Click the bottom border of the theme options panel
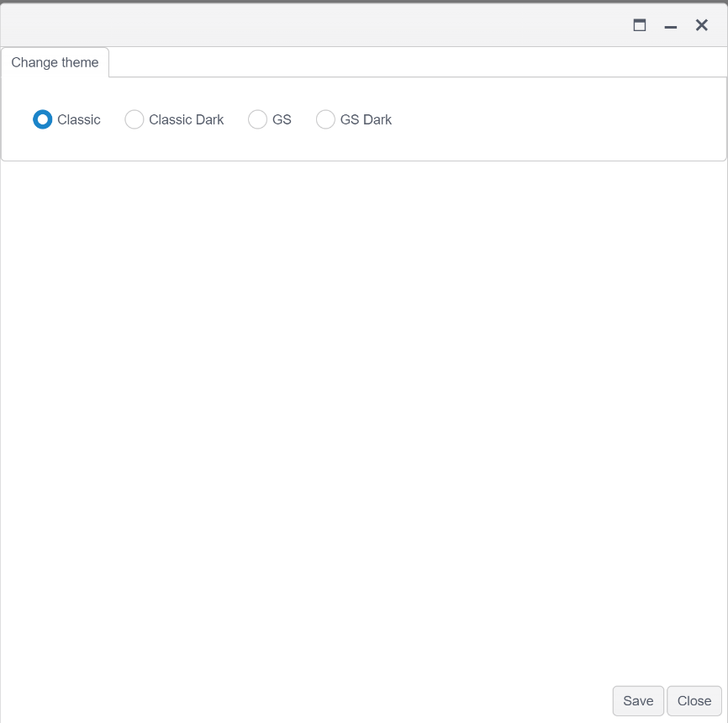Screen dimensions: 728x723 click(x=363, y=160)
